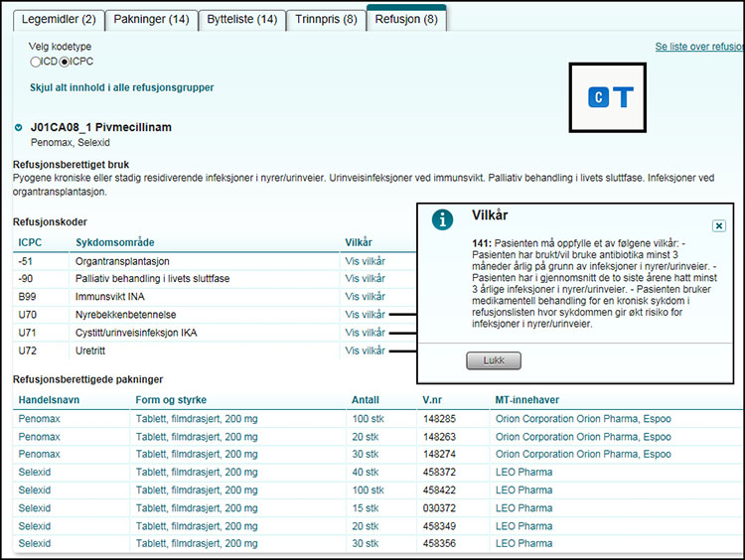Select the Refusjon (8) tab
The width and height of the screenshot is (745, 560).
click(405, 19)
